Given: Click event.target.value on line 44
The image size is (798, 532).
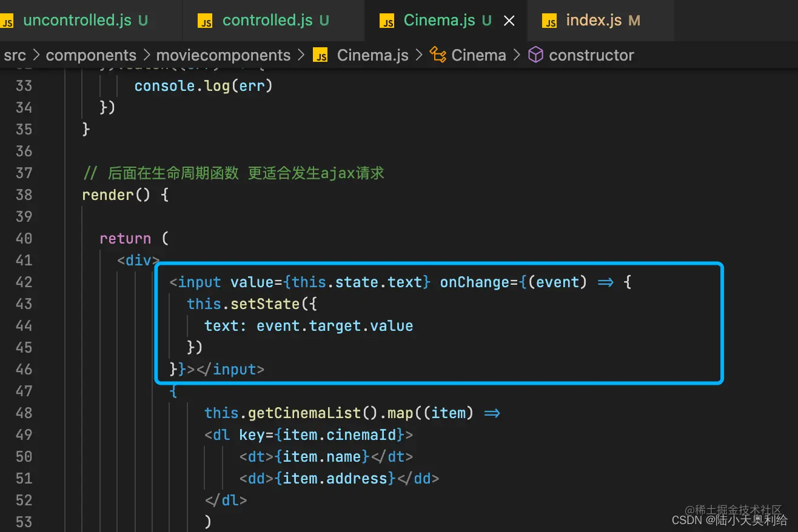Looking at the screenshot, I should tap(335, 326).
